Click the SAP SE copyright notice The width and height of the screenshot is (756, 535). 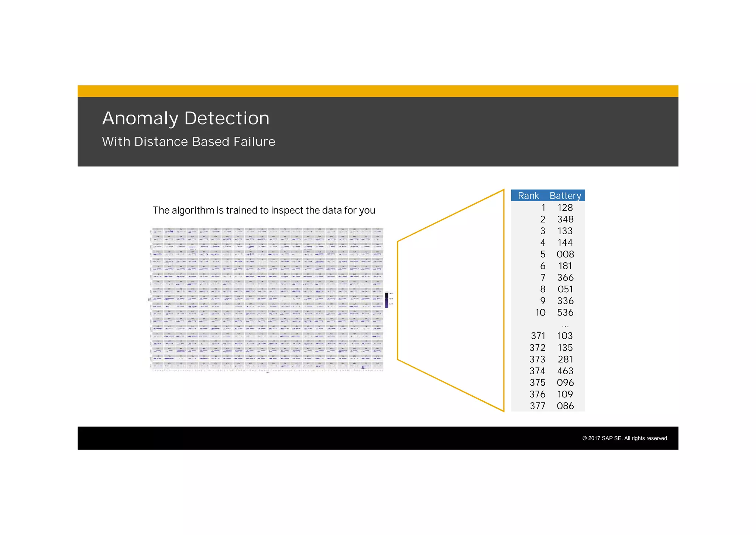click(625, 438)
